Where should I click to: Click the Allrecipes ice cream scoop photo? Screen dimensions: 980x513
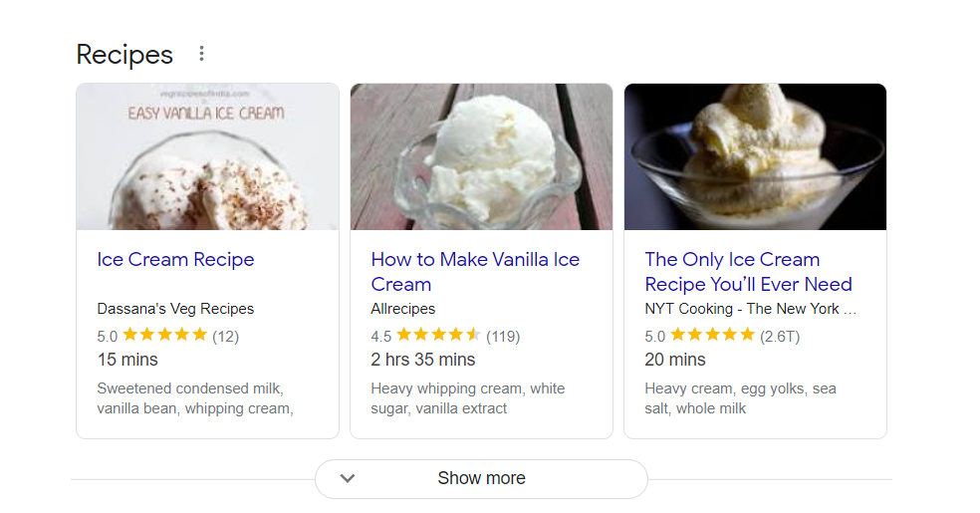[481, 156]
